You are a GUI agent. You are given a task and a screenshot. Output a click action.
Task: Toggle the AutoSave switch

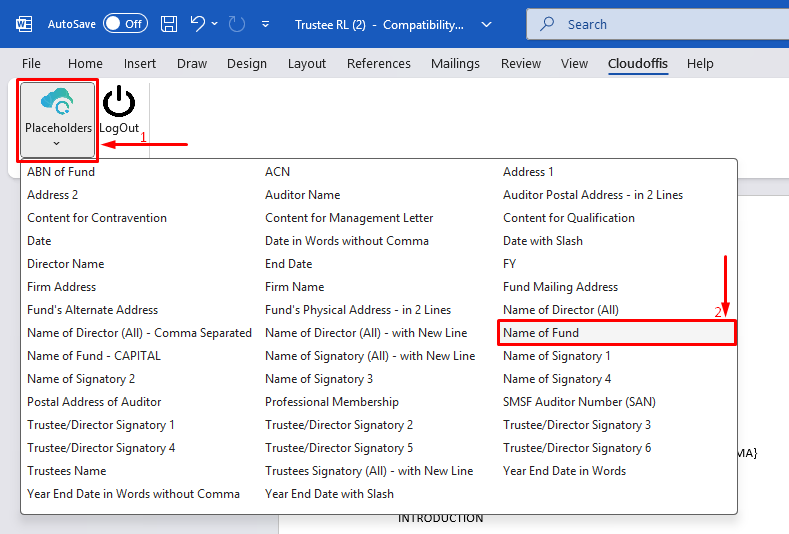[x=125, y=24]
